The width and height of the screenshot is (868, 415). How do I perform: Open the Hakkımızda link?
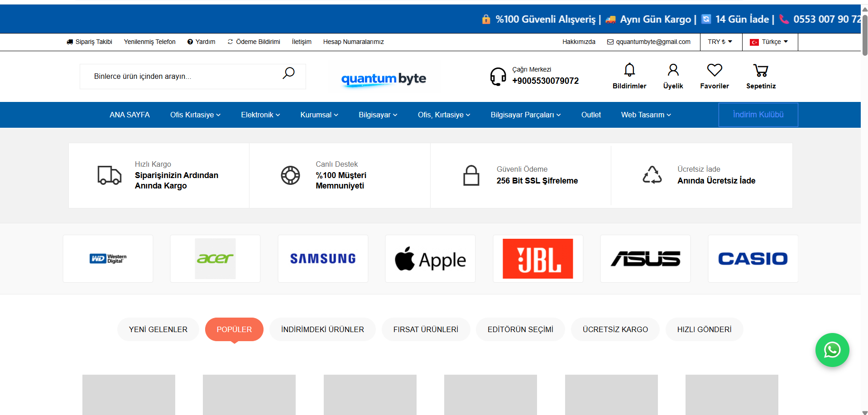tap(579, 42)
